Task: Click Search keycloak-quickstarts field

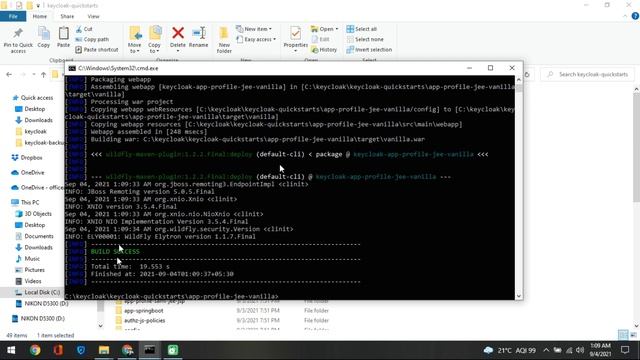Action: (x=587, y=74)
